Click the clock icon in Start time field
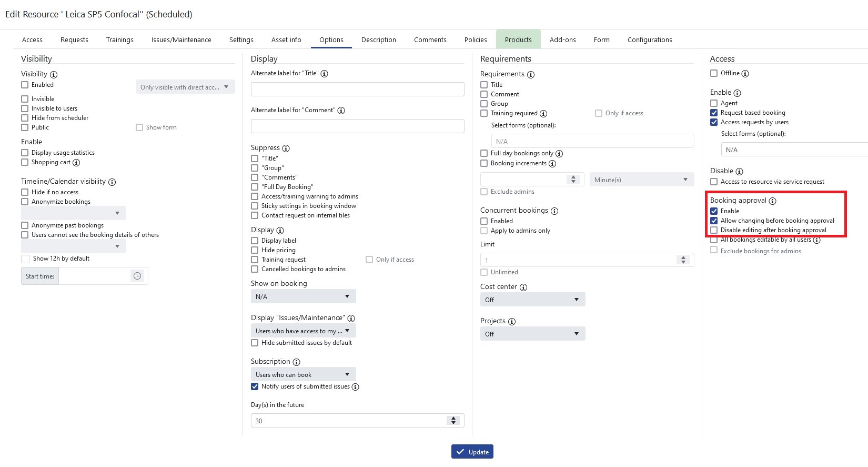 [137, 276]
